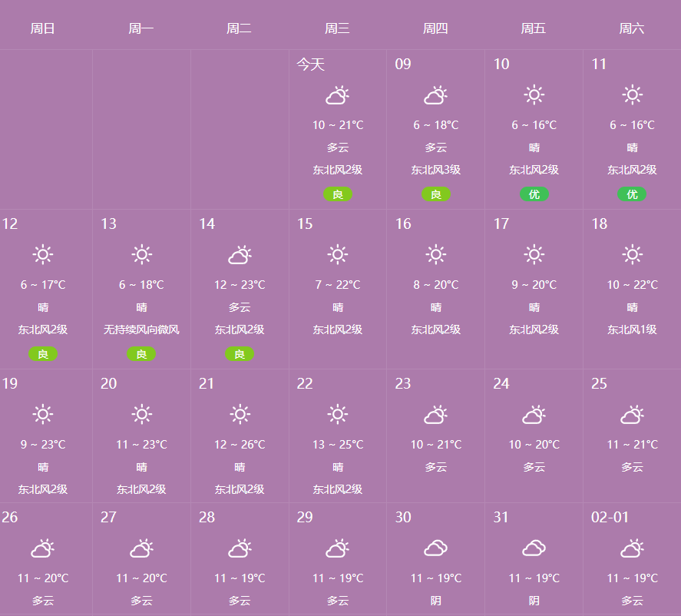Image resolution: width=681 pixels, height=616 pixels.
Task: Click the 良 air quality badge for day 13
Action: pos(141,354)
